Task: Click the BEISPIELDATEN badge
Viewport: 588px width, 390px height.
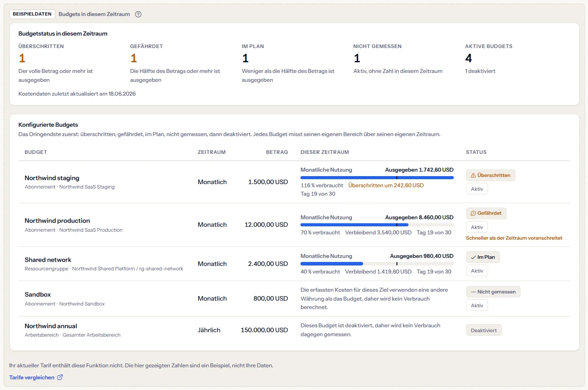Action: point(32,14)
